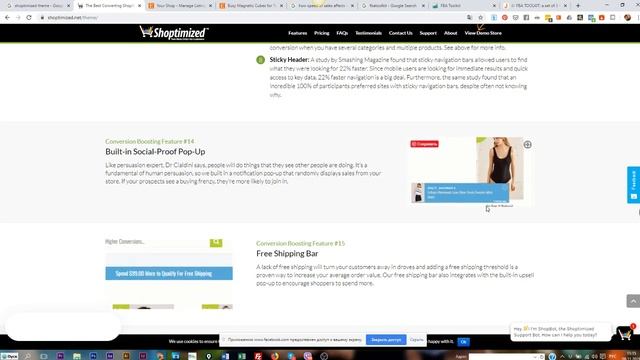
Task: Open FileZilla from the taskbar
Action: click(258, 356)
